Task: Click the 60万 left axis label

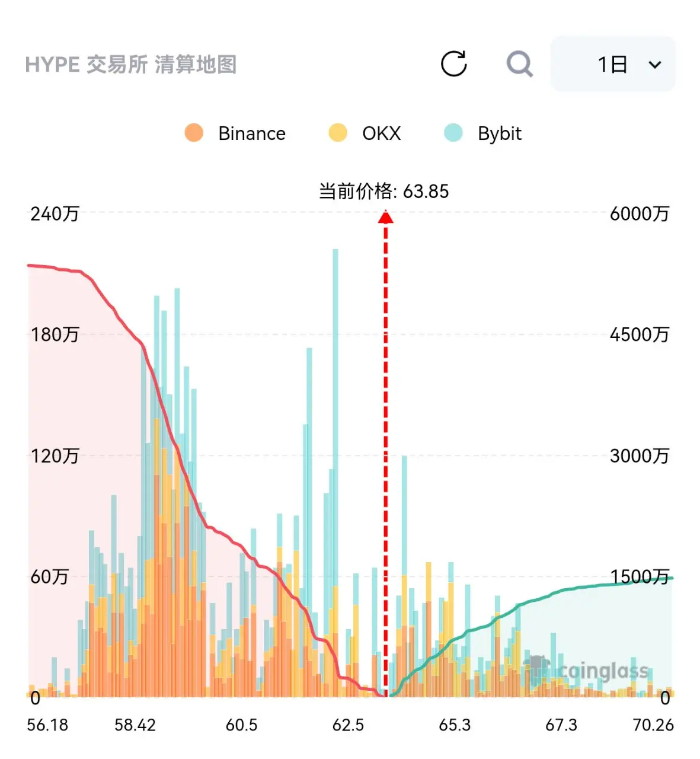Action: tap(49, 576)
